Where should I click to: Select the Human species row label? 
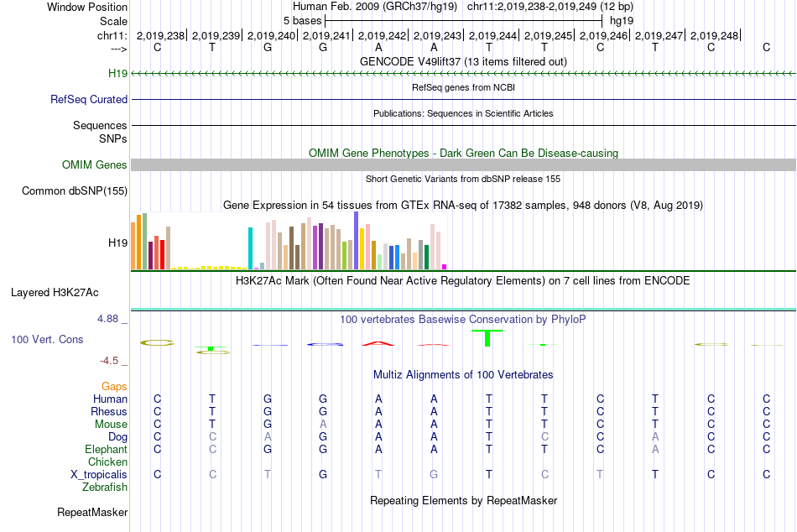click(x=110, y=399)
